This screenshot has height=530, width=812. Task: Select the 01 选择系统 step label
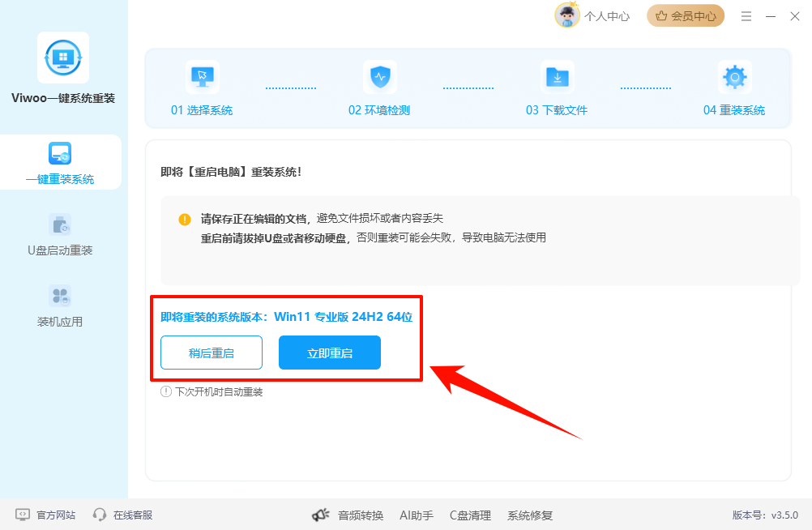(202, 110)
